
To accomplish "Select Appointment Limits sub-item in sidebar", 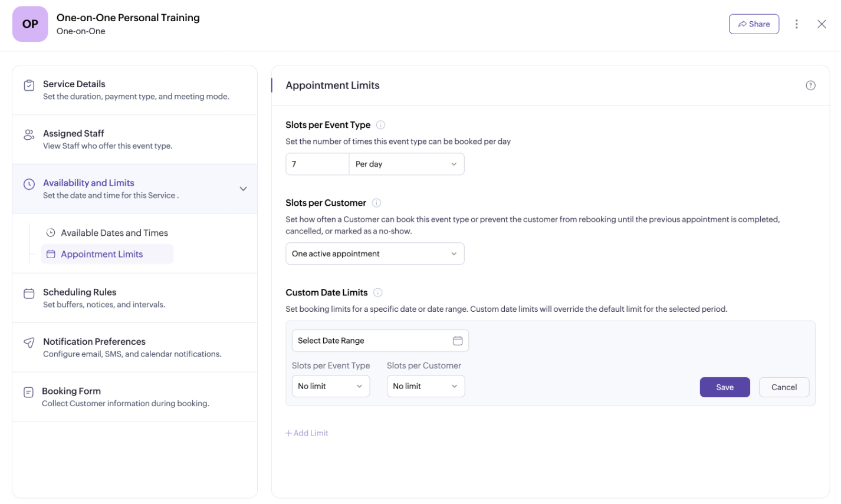I will [x=107, y=254].
